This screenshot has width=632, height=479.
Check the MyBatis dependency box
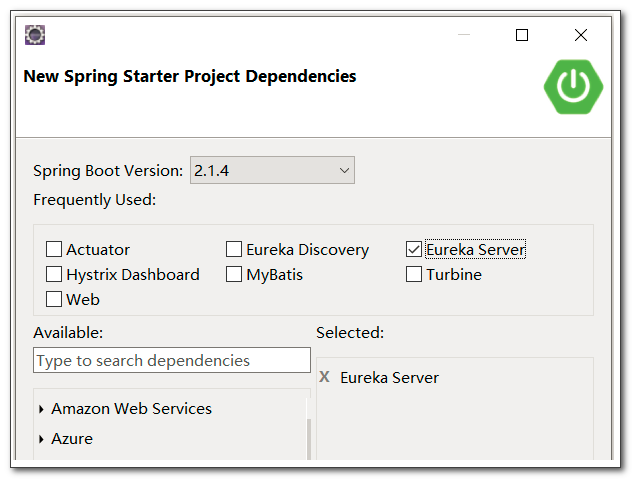(234, 275)
